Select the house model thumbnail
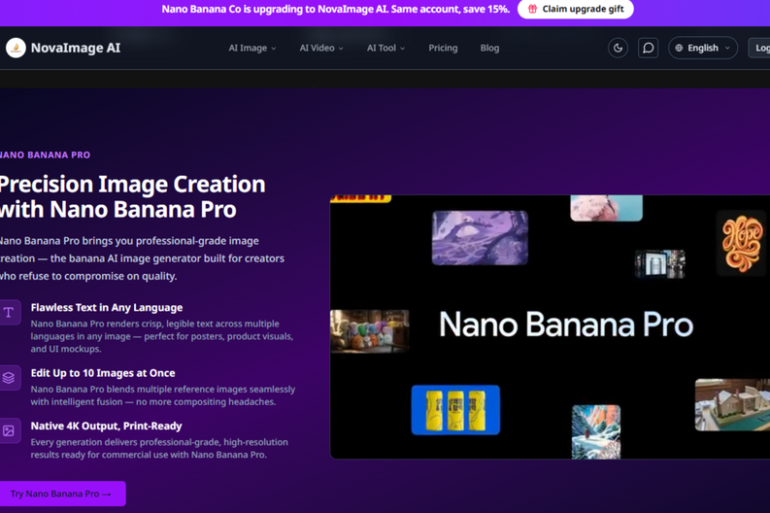Screen dimensions: 770x513 (732, 405)
